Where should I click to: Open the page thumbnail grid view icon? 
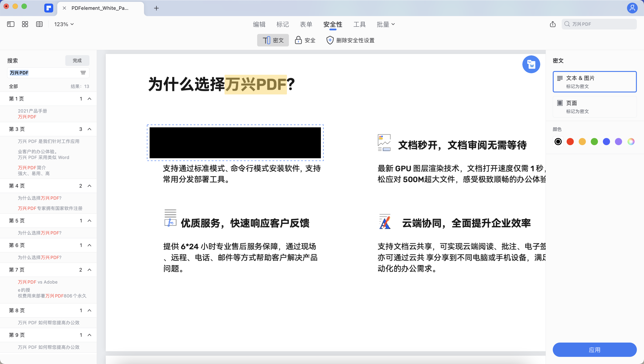[25, 24]
